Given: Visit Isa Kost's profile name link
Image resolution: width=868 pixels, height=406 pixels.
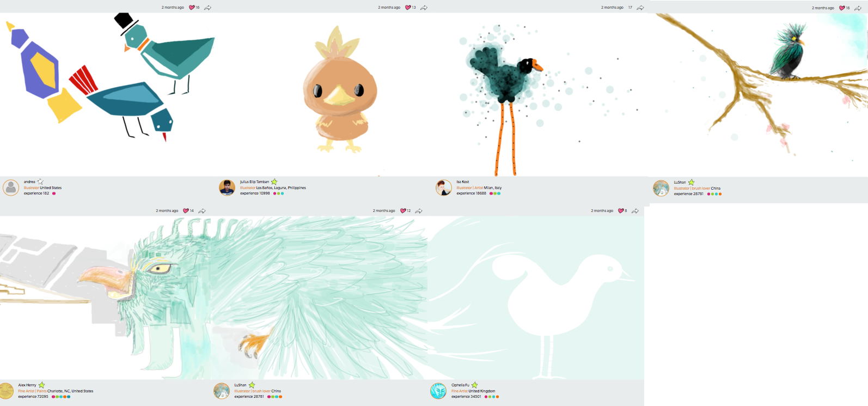Looking at the screenshot, I should tap(463, 182).
